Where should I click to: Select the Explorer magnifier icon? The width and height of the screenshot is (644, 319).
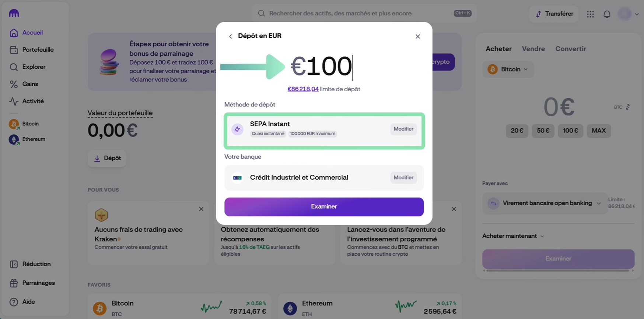pyautogui.click(x=14, y=67)
